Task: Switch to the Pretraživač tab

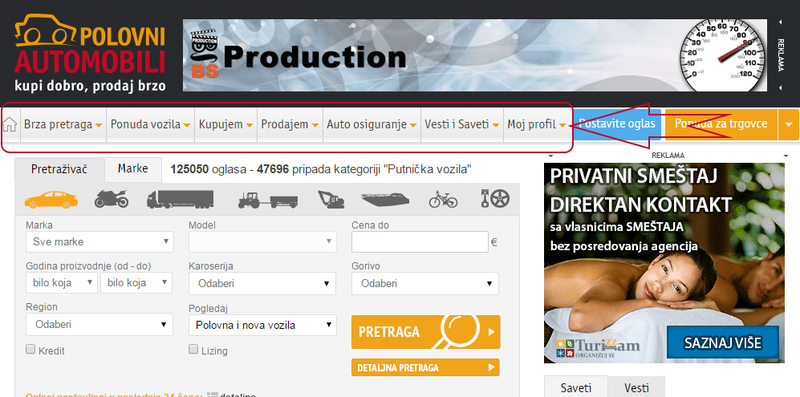Action: coord(59,169)
